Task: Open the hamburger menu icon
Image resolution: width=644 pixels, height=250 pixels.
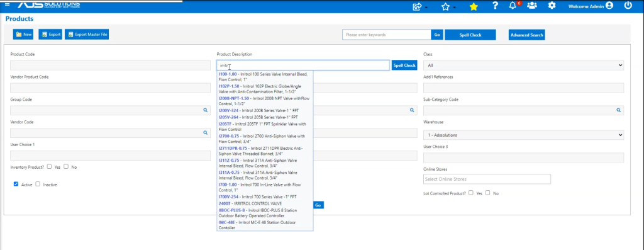Action: click(7, 4)
